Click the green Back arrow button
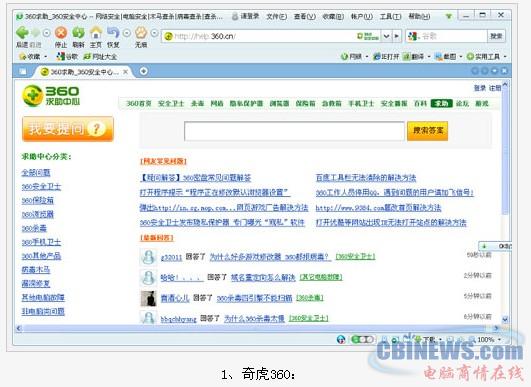Viewport: 531px width, 387px height. click(x=22, y=33)
